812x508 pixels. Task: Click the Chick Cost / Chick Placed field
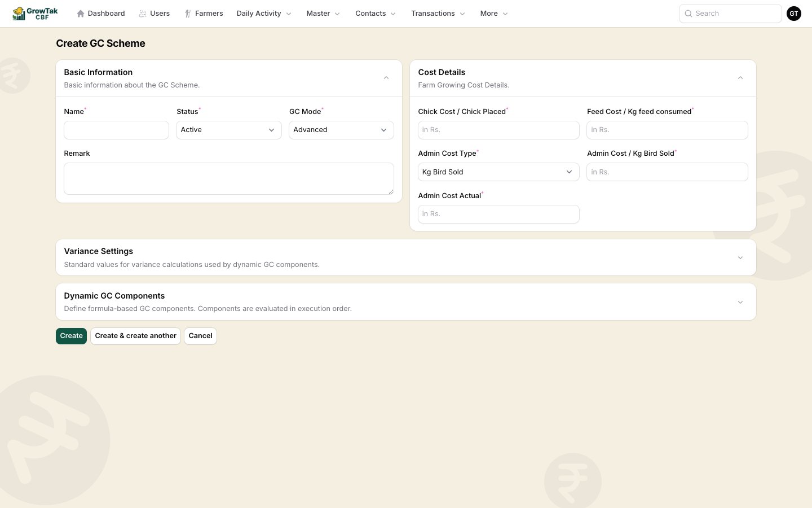pyautogui.click(x=498, y=130)
